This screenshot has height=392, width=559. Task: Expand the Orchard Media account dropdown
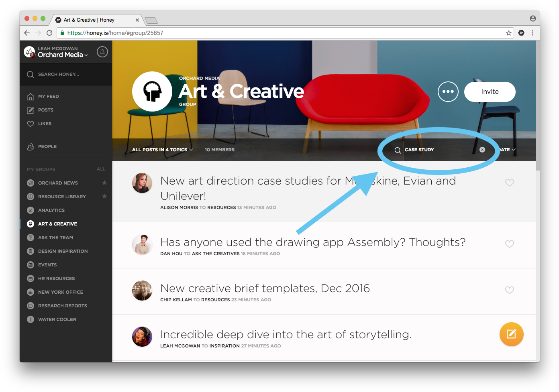point(63,55)
